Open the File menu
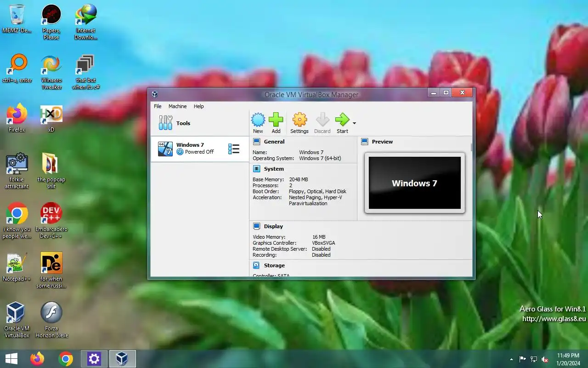This screenshot has height=368, width=588. pos(158,106)
